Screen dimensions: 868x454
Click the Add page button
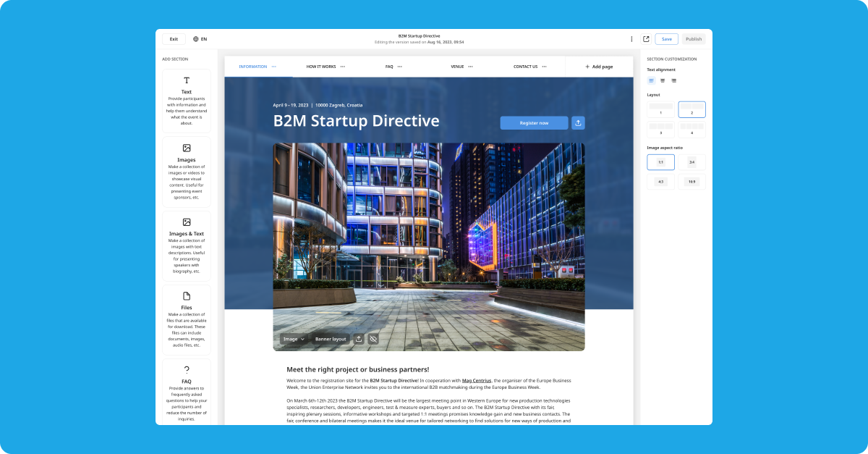point(598,66)
